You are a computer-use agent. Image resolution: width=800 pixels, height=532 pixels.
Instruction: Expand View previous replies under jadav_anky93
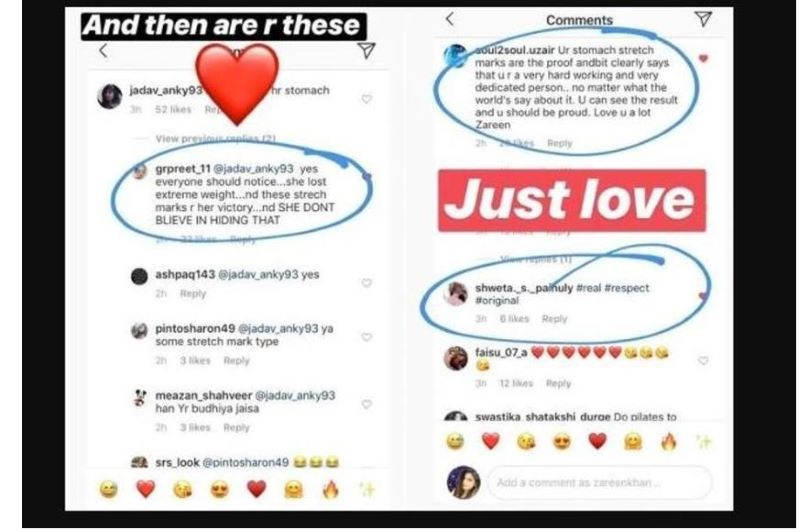click(215, 138)
